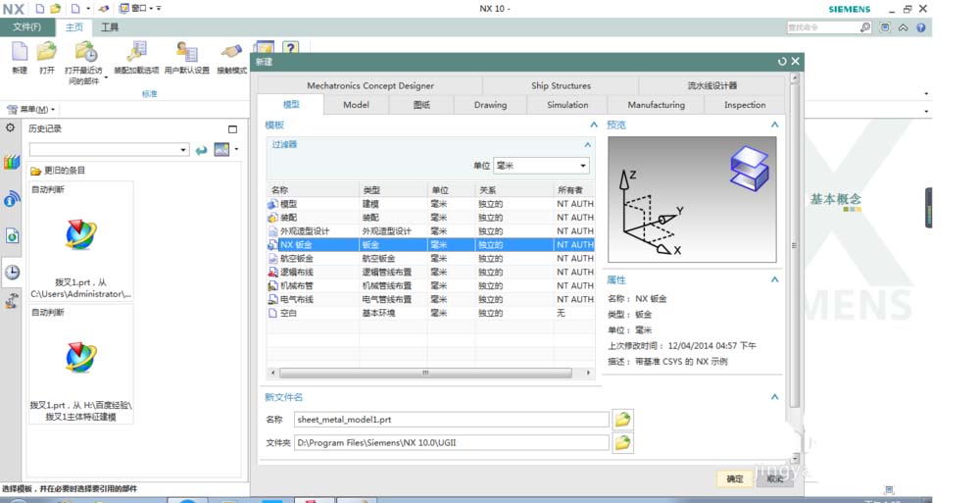Screen dimensions: 980x503
Task: Click the 文件夹 folder path field
Action: [451, 443]
